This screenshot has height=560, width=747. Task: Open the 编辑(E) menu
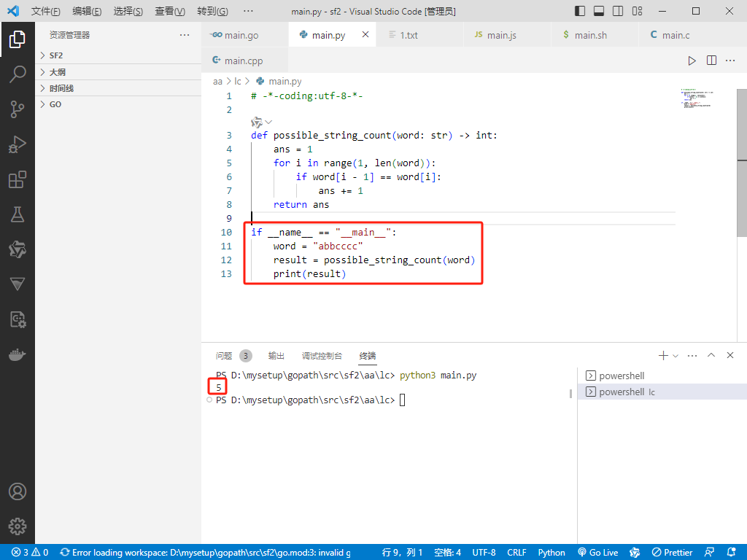87,11
